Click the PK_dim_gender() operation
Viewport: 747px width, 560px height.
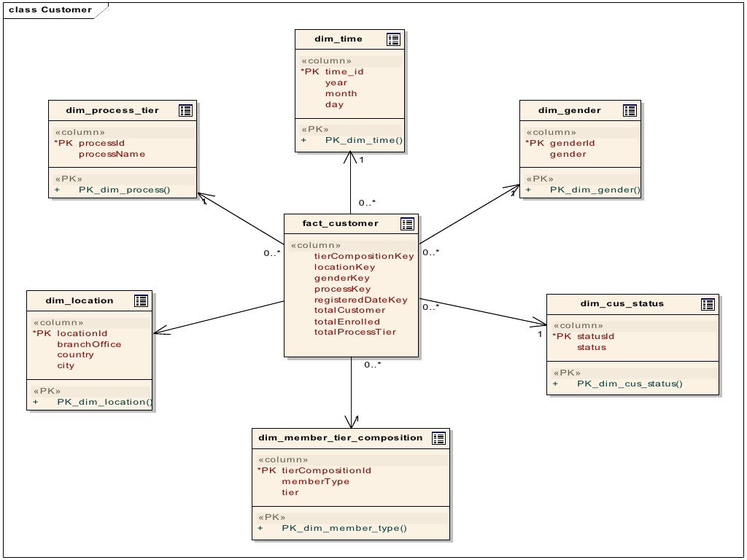tap(595, 190)
